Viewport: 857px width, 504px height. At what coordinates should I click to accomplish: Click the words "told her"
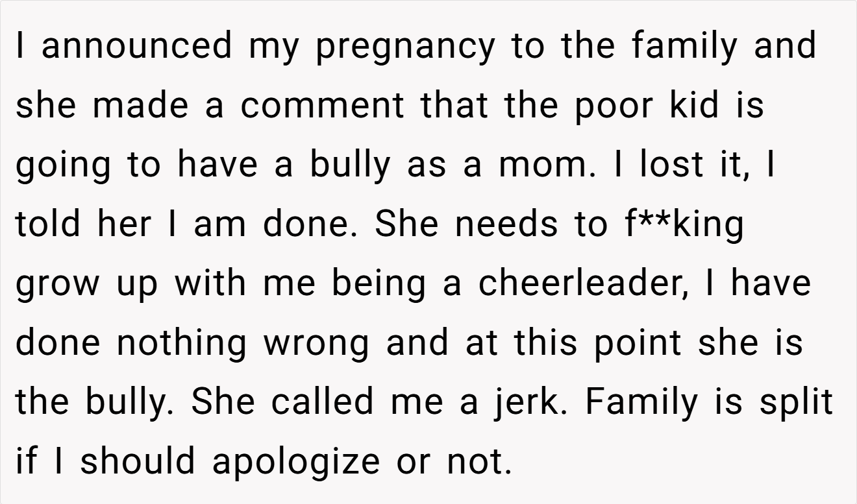point(83,224)
